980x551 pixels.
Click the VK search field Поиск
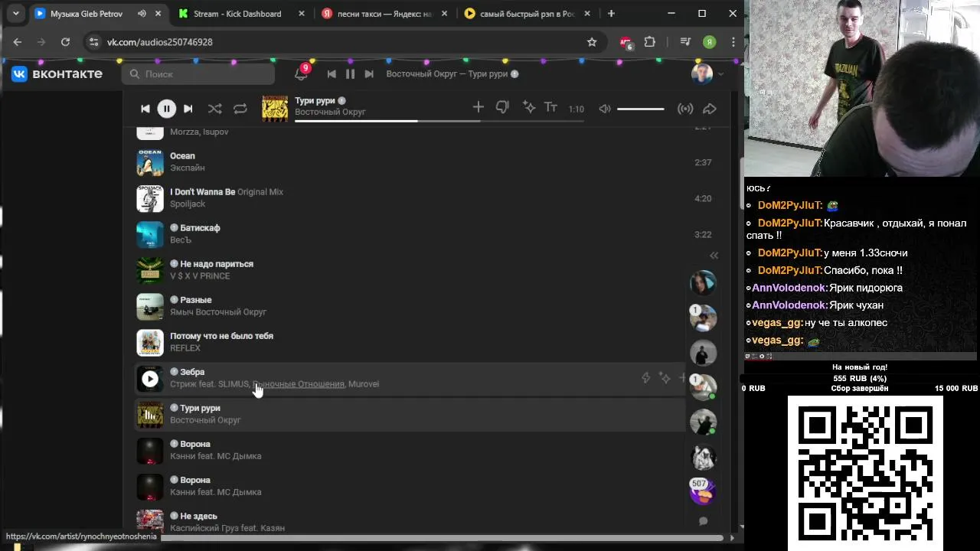click(x=198, y=73)
